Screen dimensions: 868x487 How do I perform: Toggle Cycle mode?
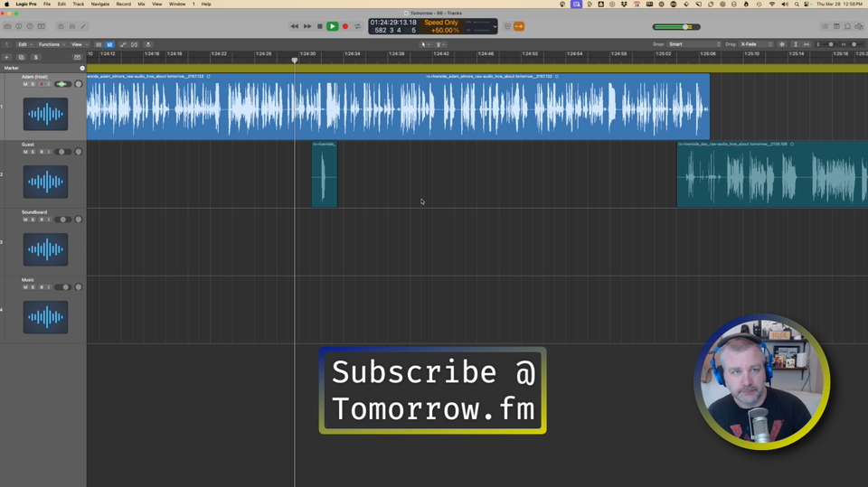point(358,26)
